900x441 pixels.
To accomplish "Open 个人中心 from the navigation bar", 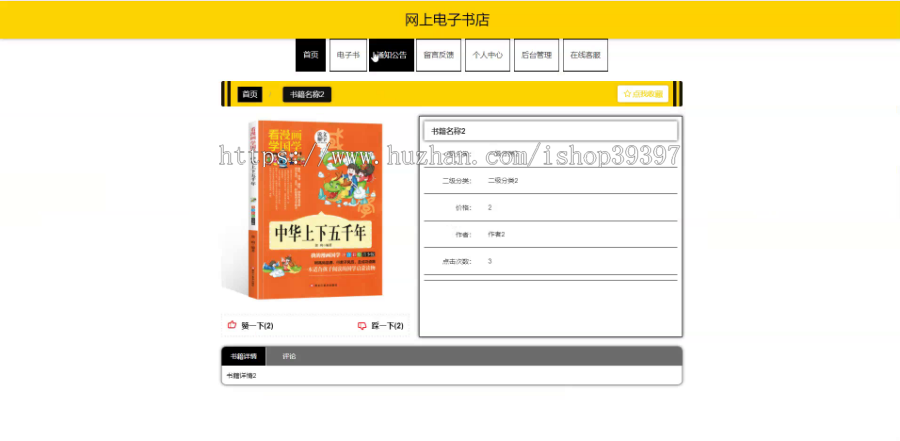I will 487,55.
